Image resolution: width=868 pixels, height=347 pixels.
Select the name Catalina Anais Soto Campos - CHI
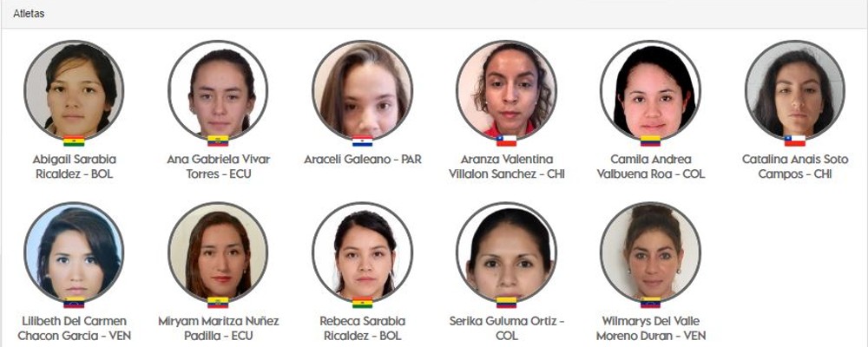coord(795,167)
